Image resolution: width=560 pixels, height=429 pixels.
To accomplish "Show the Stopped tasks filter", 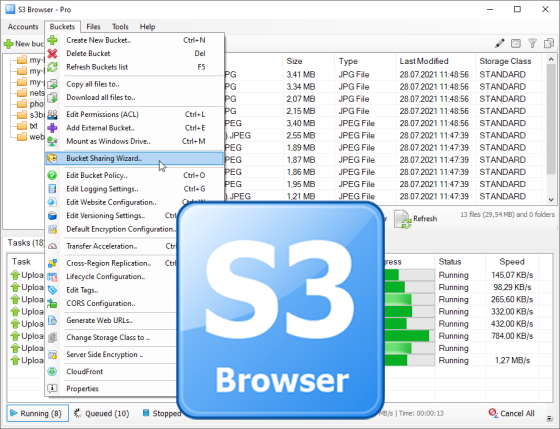I will click(x=161, y=413).
